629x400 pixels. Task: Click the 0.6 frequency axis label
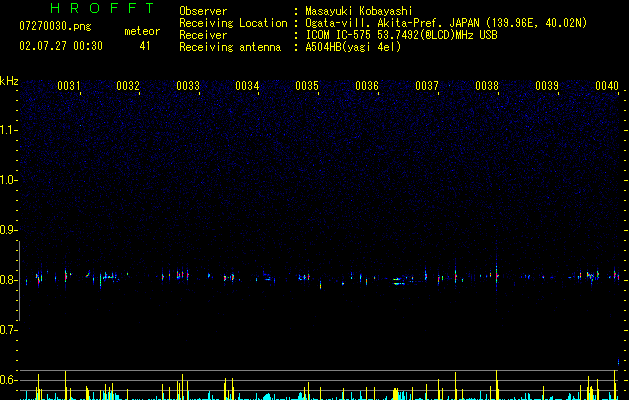tap(9, 380)
